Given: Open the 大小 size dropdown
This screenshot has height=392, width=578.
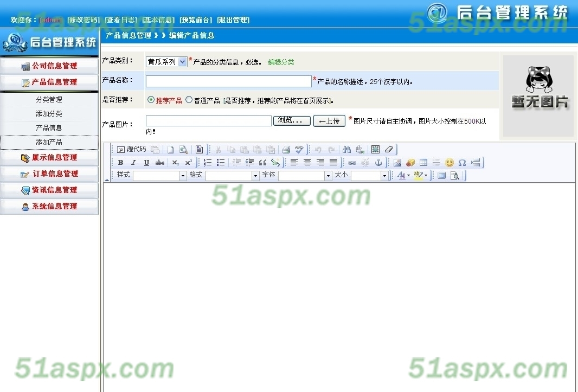Looking at the screenshot, I should 370,176.
